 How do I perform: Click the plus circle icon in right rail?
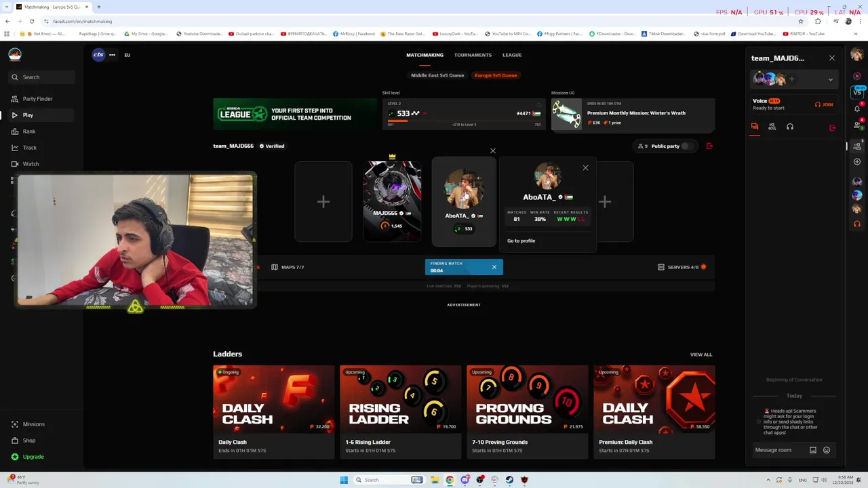coord(857,161)
